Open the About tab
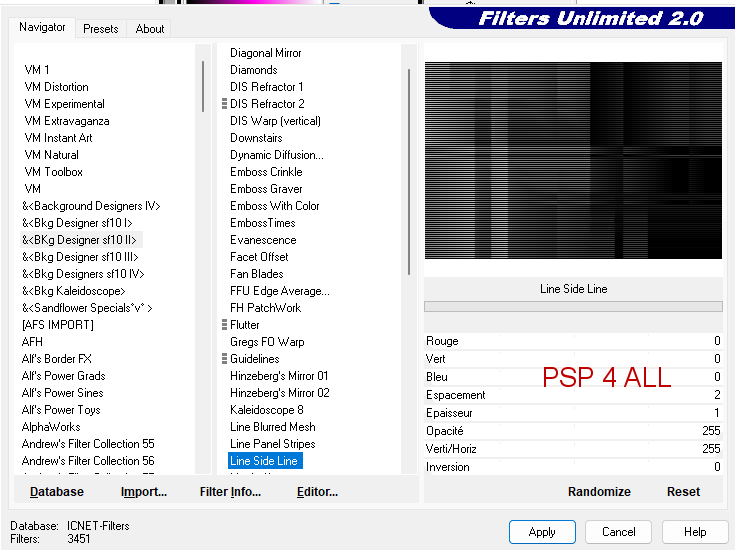Viewport: 735px width, 550px height. click(150, 29)
